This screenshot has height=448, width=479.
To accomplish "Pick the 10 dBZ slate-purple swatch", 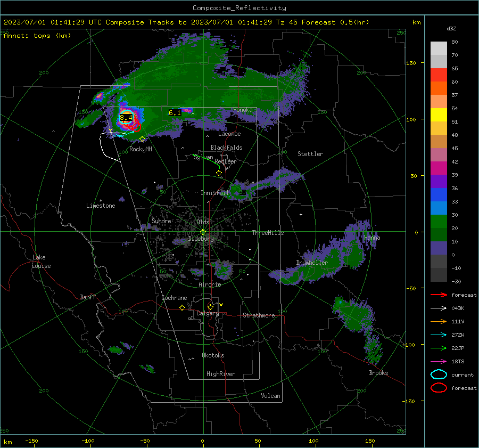I will [439, 248].
